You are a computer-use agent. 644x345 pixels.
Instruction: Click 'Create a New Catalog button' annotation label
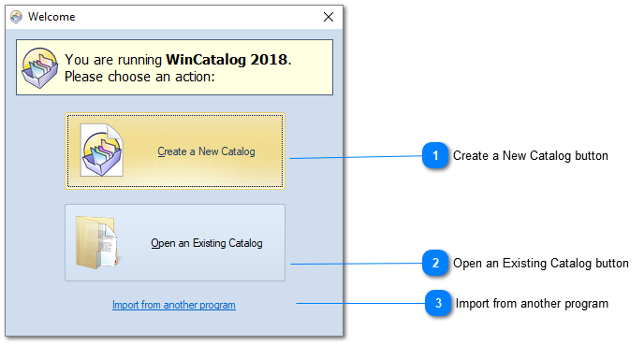(x=530, y=156)
